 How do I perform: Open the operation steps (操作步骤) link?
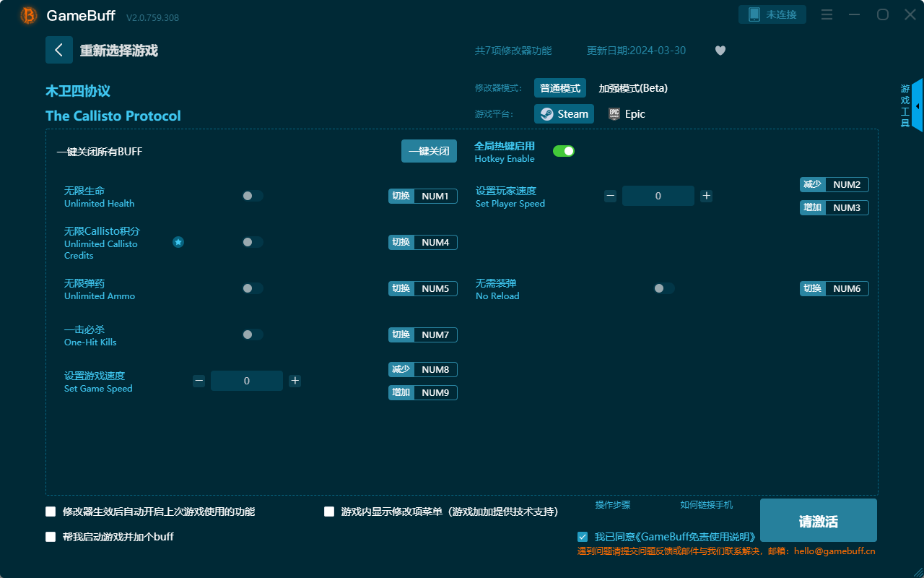tap(613, 505)
